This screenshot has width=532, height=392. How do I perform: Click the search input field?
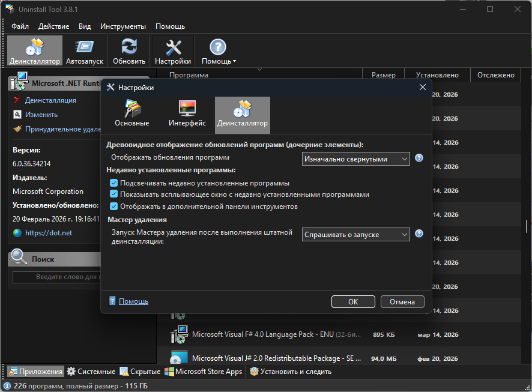pos(57,277)
